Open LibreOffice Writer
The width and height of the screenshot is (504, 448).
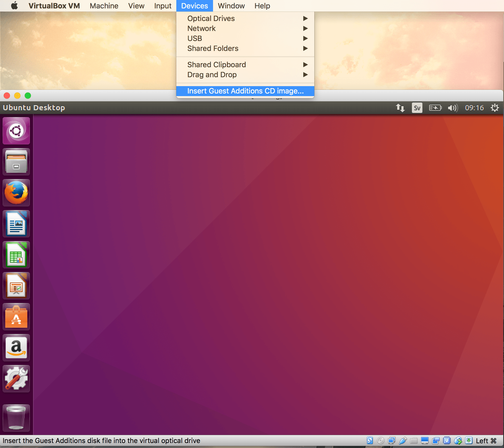click(16, 224)
